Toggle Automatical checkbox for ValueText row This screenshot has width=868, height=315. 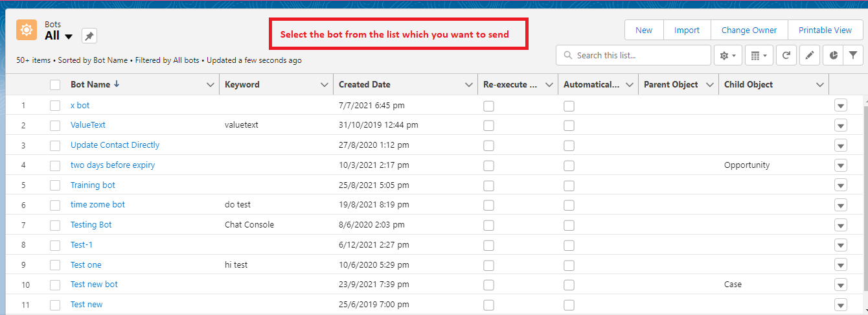pos(569,126)
